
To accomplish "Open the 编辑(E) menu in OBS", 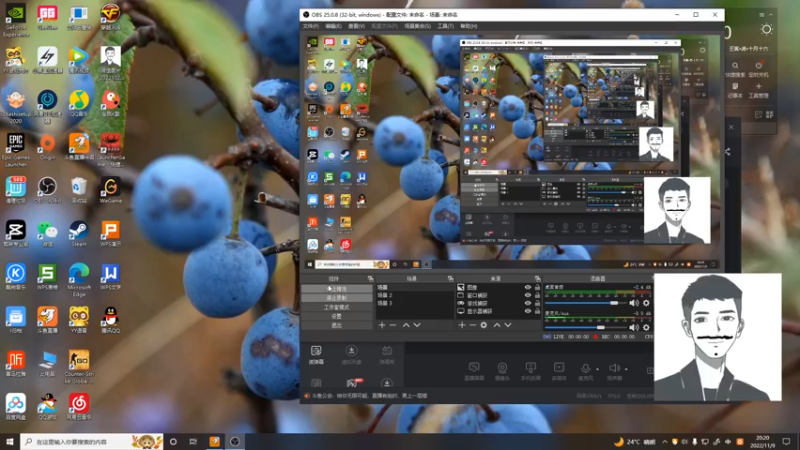I will (x=333, y=26).
